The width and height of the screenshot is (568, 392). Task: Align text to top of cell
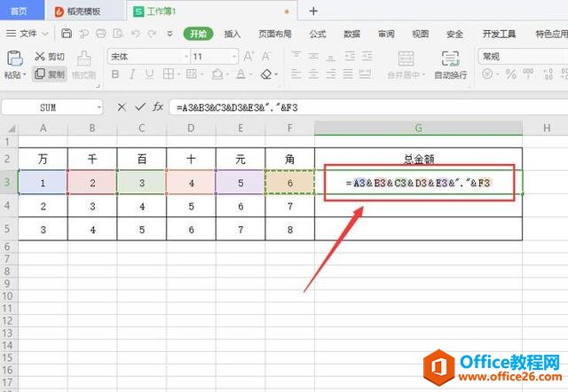(296, 56)
